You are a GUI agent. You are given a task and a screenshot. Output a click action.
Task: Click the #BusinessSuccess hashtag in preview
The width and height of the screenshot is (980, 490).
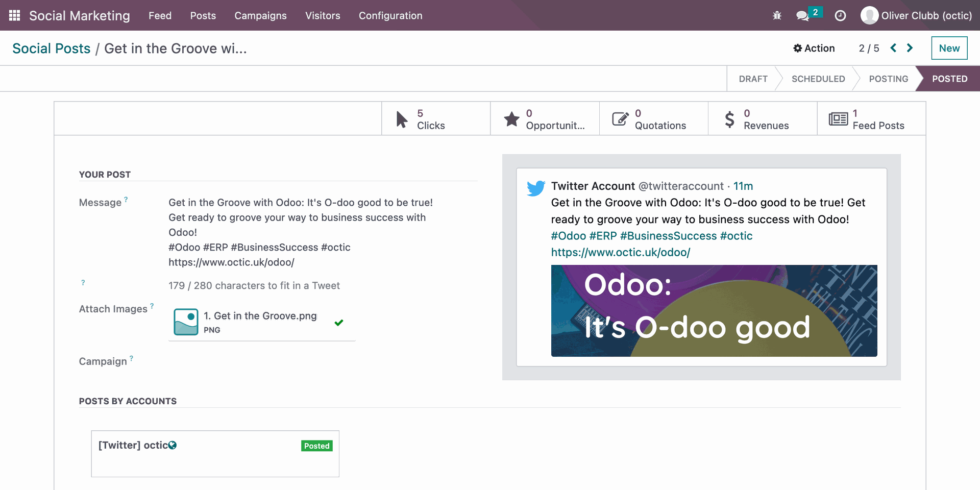[668, 236]
